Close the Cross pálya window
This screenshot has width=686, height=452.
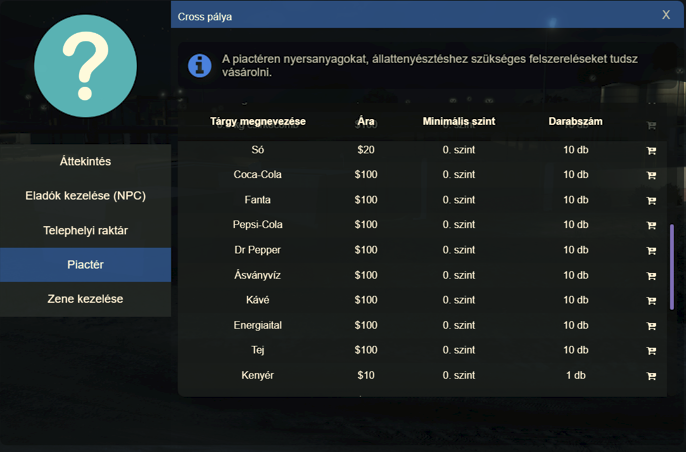point(666,15)
